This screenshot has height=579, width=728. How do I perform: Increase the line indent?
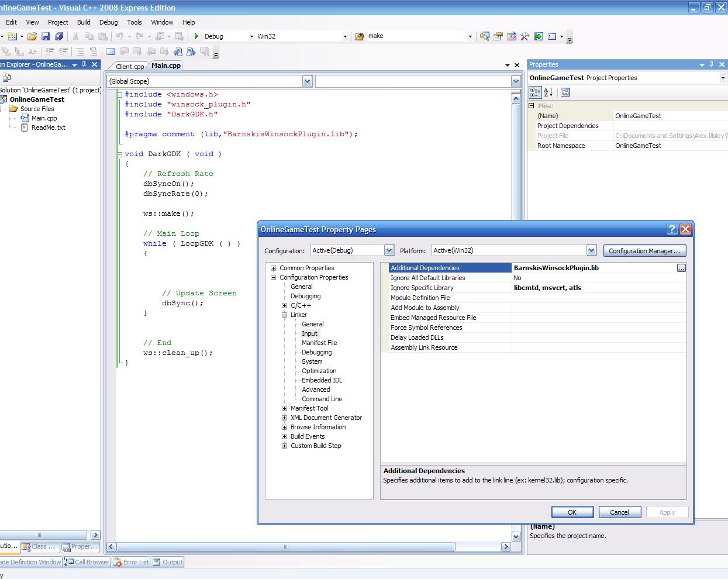point(64,51)
